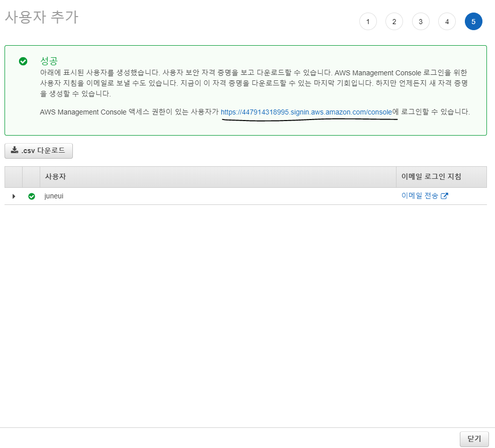Viewport: 495px width, 448px height.
Task: Click the 성공 heading text
Action: click(49, 61)
